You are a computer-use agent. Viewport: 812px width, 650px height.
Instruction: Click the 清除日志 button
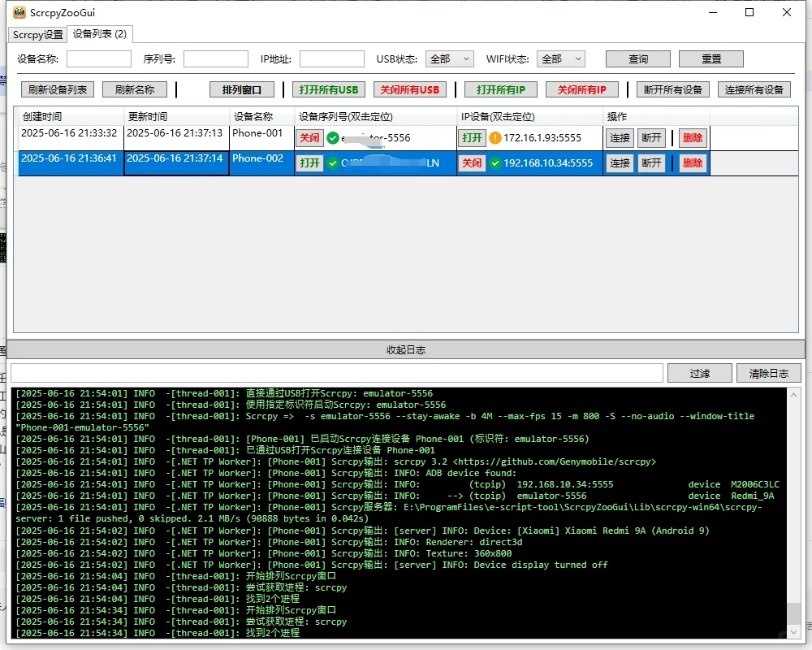click(x=768, y=373)
